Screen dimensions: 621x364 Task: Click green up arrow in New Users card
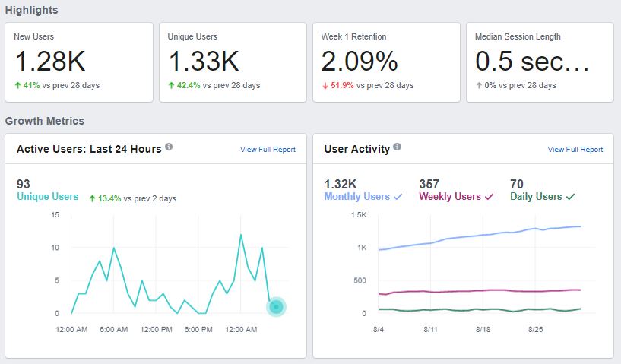pyautogui.click(x=17, y=85)
